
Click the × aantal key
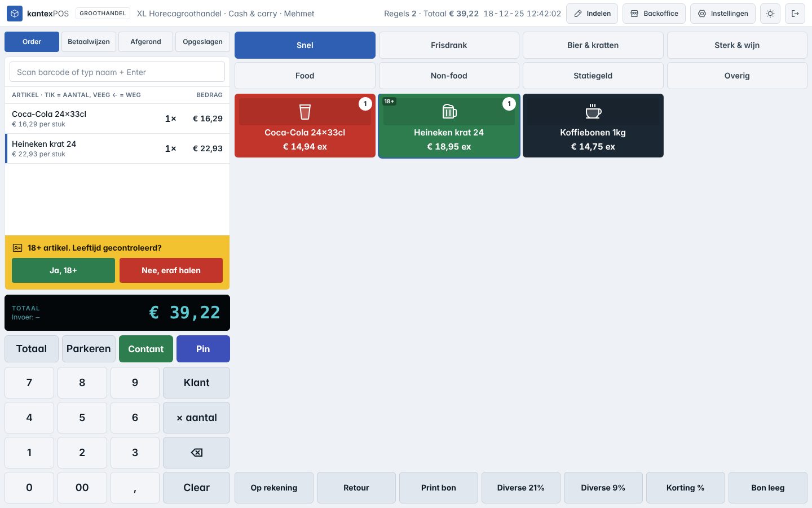click(196, 418)
